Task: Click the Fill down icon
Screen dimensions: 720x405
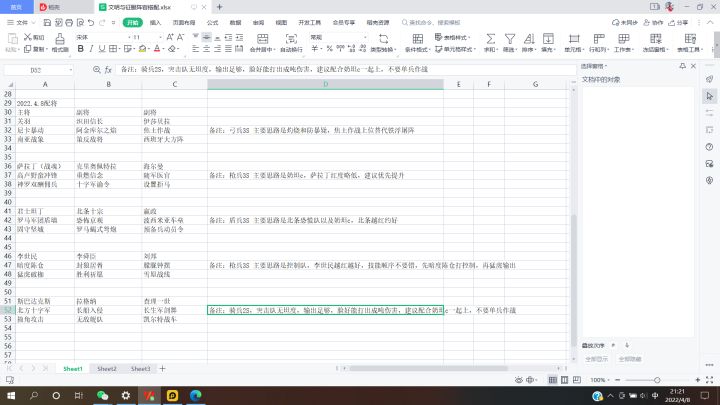Action: 548,39
